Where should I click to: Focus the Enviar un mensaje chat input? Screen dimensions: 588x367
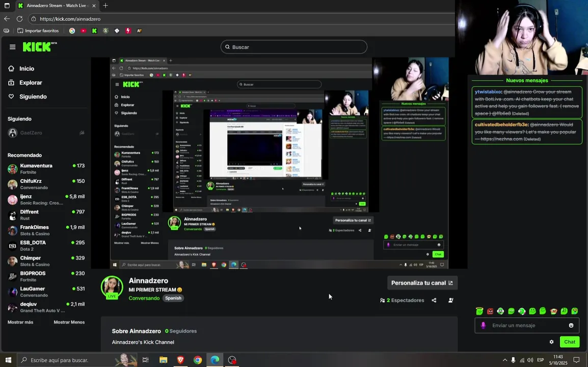click(527, 325)
